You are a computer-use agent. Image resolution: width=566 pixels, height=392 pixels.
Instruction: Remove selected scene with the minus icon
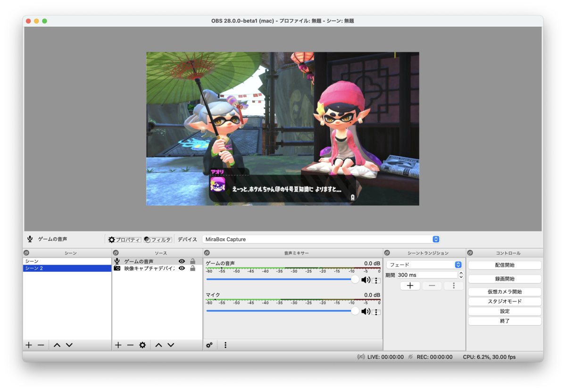click(41, 345)
